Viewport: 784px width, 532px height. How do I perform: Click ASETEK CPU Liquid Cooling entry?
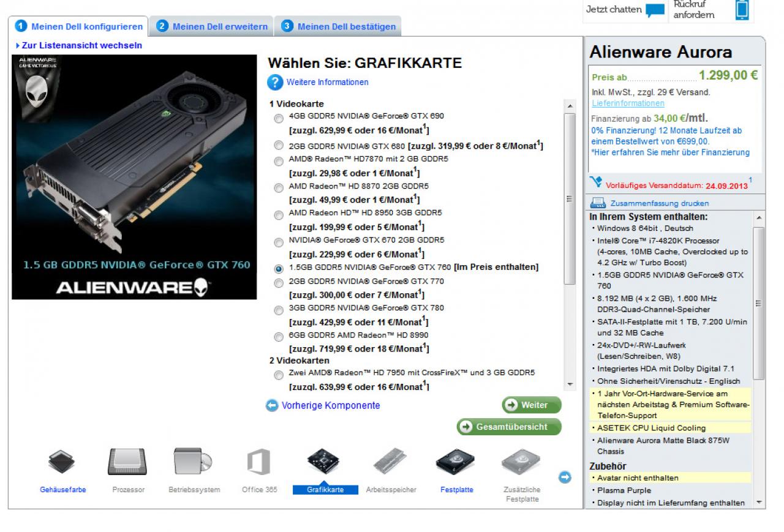tap(651, 428)
